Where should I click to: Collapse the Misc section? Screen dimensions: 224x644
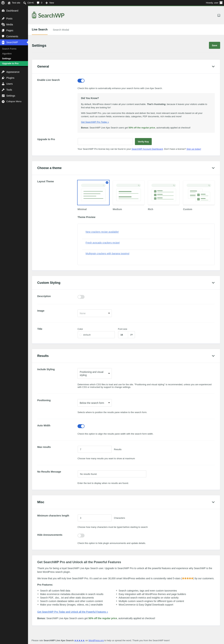213,502
